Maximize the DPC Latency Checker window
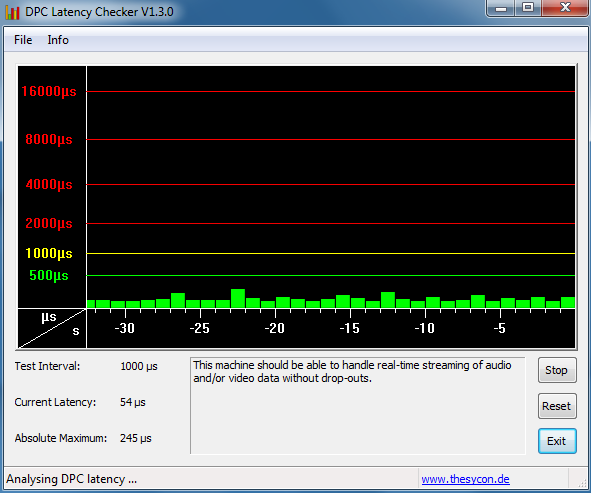 point(528,8)
